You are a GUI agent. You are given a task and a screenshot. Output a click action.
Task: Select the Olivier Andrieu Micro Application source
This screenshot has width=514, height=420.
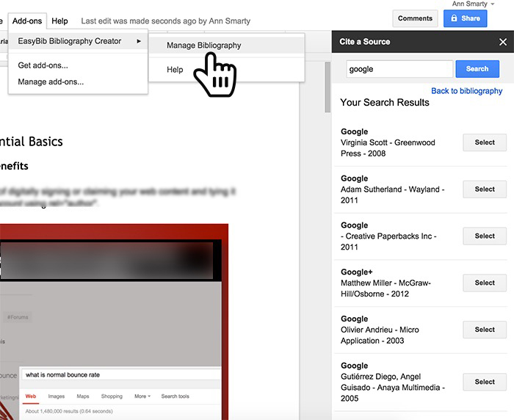pos(485,330)
